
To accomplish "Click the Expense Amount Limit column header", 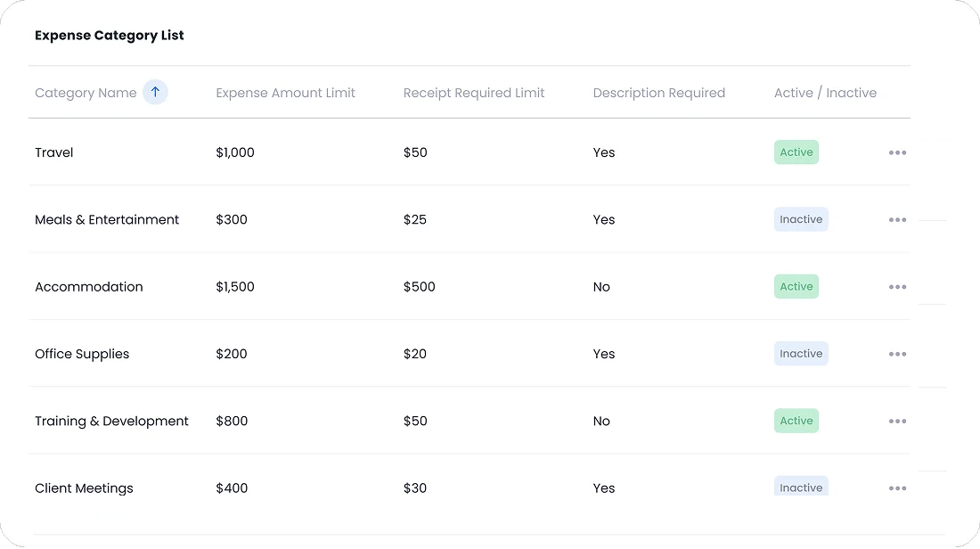I will 286,93.
